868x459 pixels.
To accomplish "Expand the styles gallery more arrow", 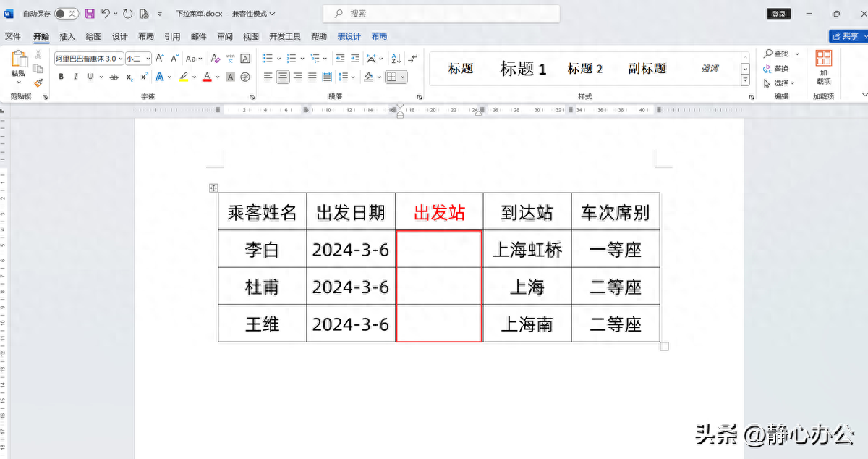I will 746,79.
